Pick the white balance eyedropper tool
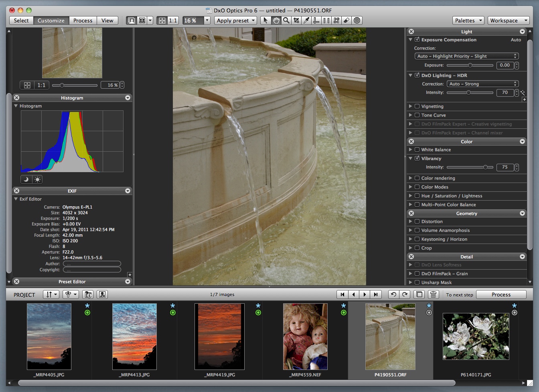Screen dimensions: 539x392 coord(306,20)
